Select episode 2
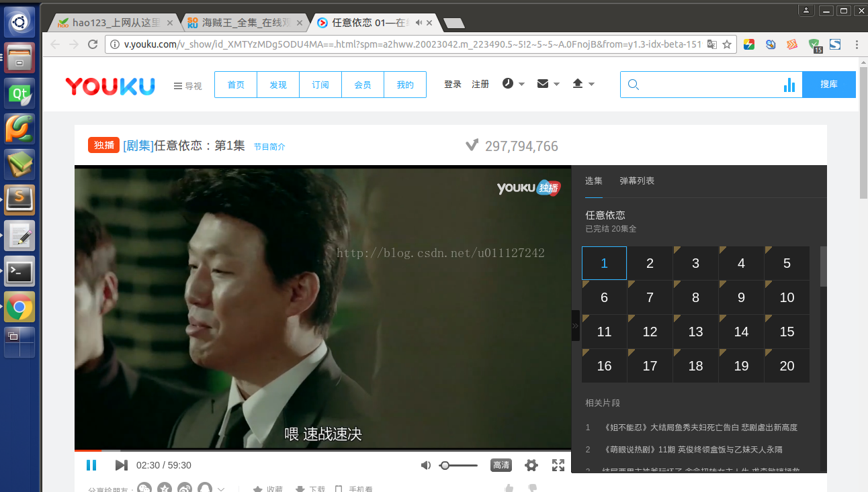Image resolution: width=868 pixels, height=492 pixels. click(650, 263)
